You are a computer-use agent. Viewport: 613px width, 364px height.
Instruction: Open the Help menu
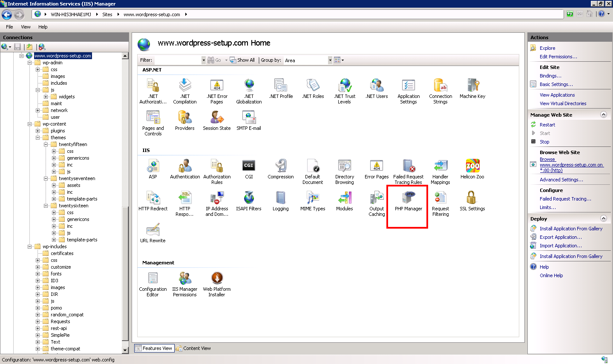(x=43, y=27)
